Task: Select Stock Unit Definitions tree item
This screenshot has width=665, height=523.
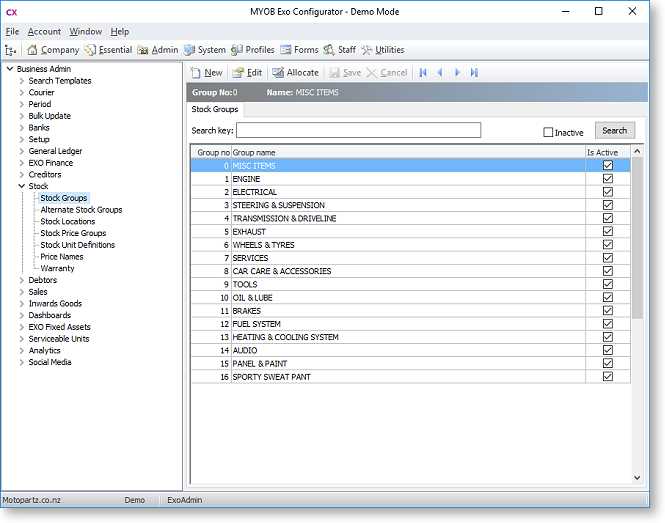Action: (x=78, y=245)
